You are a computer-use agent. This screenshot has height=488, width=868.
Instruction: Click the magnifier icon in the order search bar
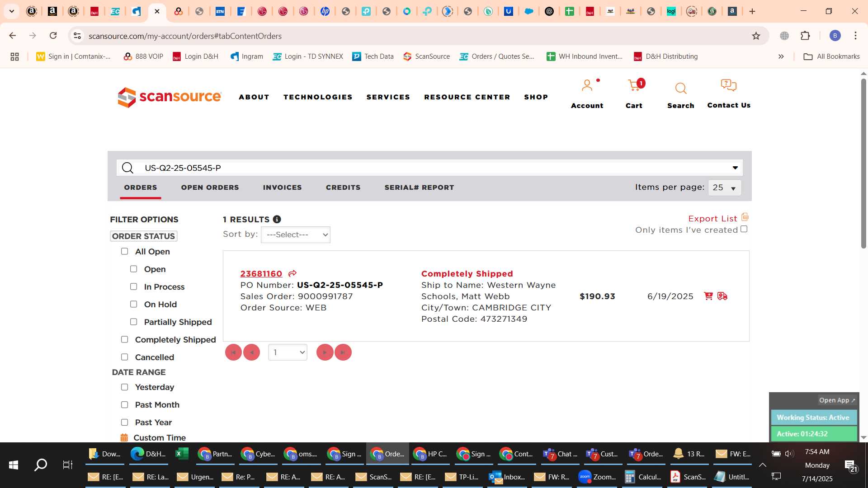click(x=128, y=168)
